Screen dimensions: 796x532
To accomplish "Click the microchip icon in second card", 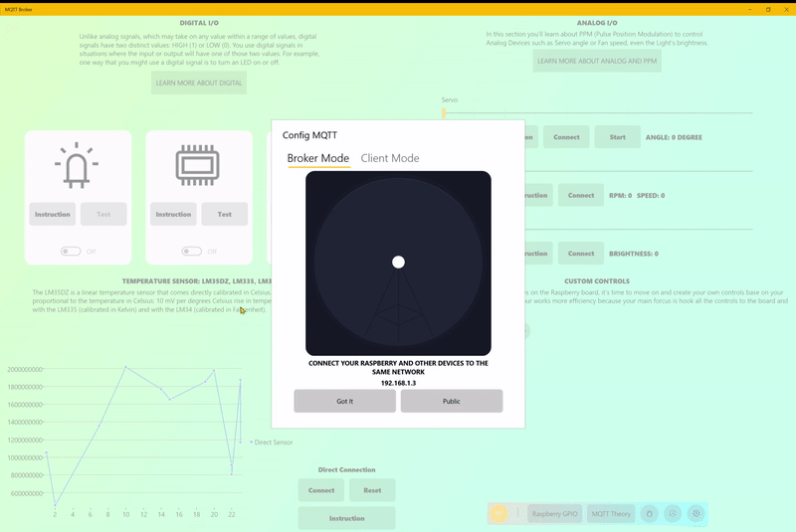I will 197,165.
